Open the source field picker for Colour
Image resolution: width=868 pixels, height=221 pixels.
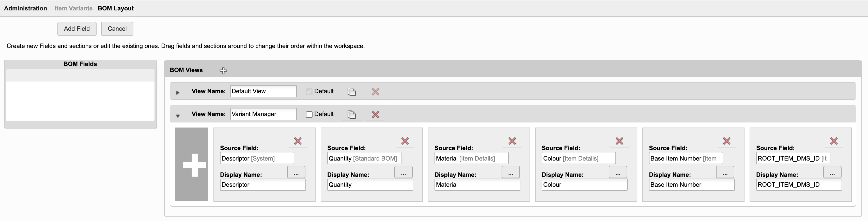click(618, 172)
